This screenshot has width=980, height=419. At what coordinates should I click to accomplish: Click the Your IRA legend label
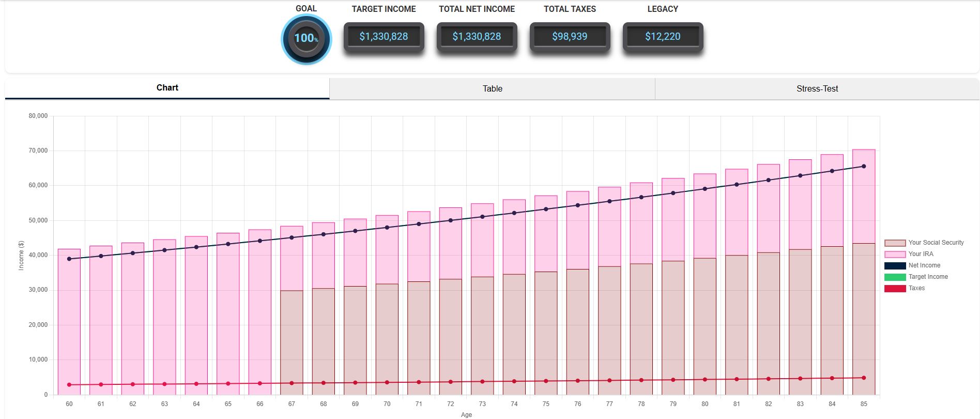[x=921, y=254]
